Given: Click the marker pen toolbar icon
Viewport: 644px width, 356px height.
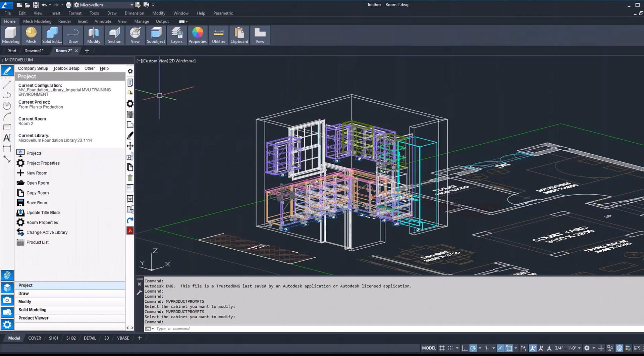Looking at the screenshot, I should pyautogui.click(x=130, y=135).
